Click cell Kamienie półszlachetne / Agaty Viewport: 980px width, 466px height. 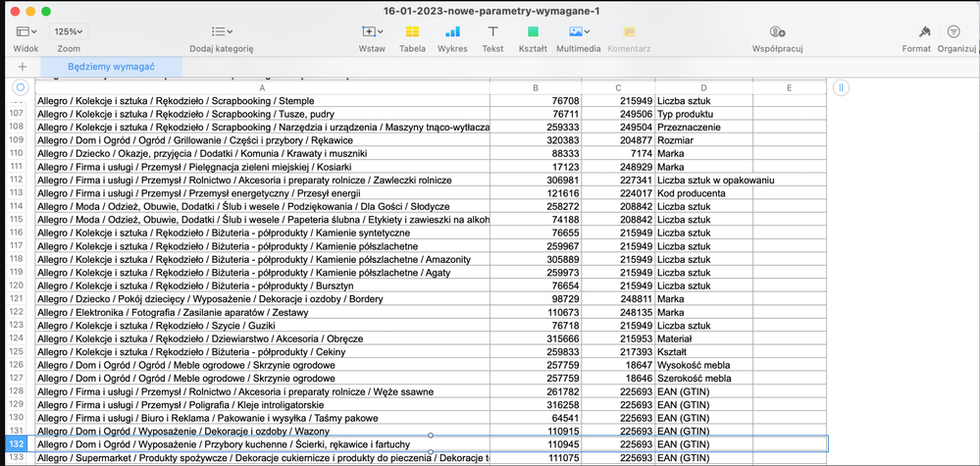click(x=262, y=273)
